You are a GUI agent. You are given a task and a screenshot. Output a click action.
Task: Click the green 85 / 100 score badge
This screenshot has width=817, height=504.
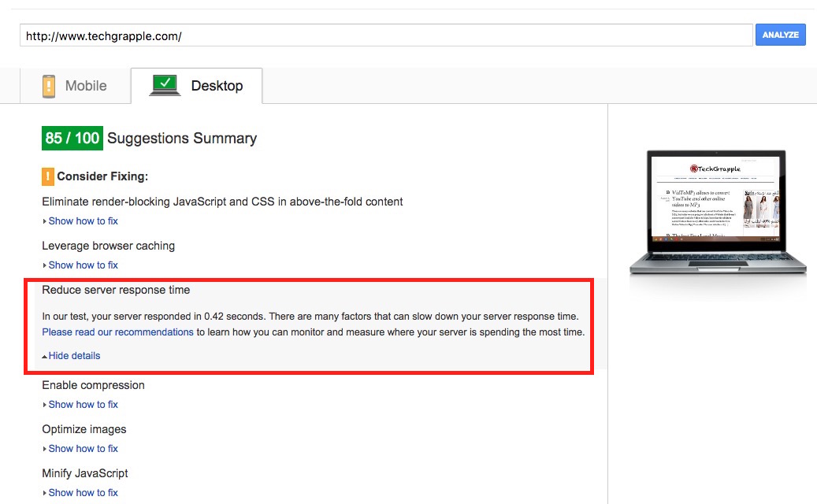coord(72,139)
